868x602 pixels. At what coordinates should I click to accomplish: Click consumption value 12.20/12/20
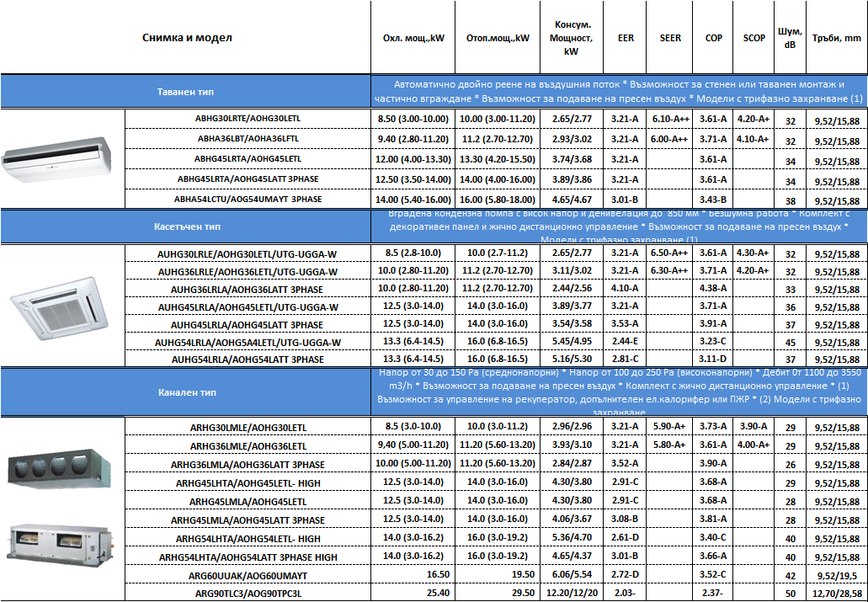click(x=572, y=592)
